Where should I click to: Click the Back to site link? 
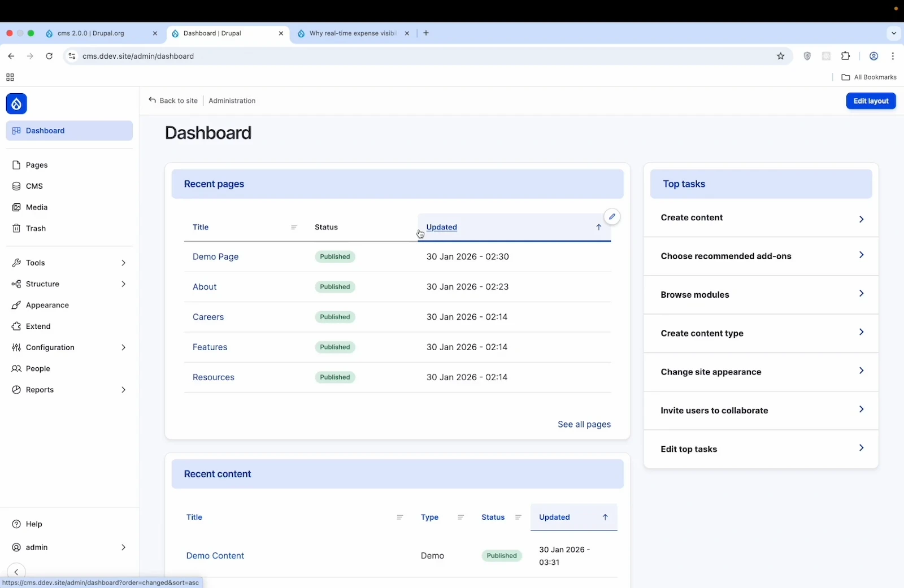(173, 101)
